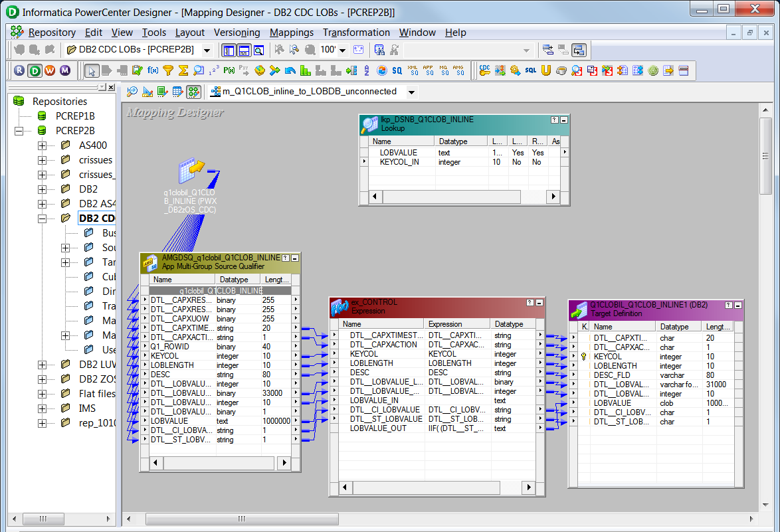Open the mapping name dropdown list
Image resolution: width=780 pixels, height=532 pixels.
tap(412, 92)
